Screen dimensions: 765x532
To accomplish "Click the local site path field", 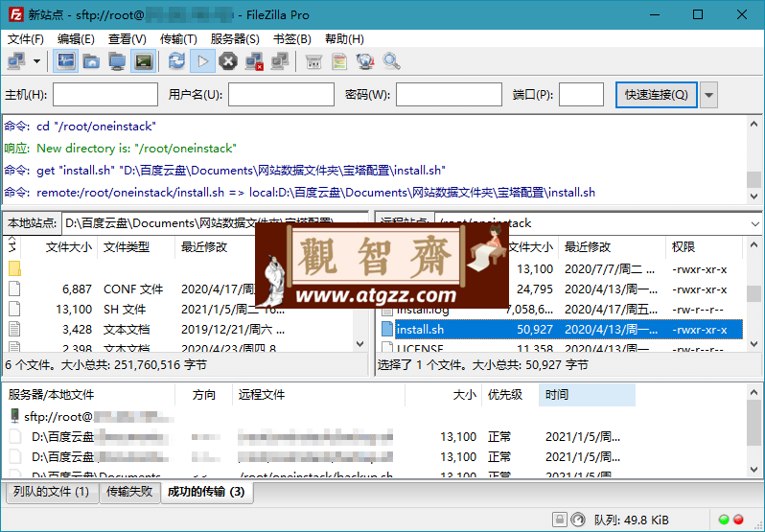I will [215, 223].
